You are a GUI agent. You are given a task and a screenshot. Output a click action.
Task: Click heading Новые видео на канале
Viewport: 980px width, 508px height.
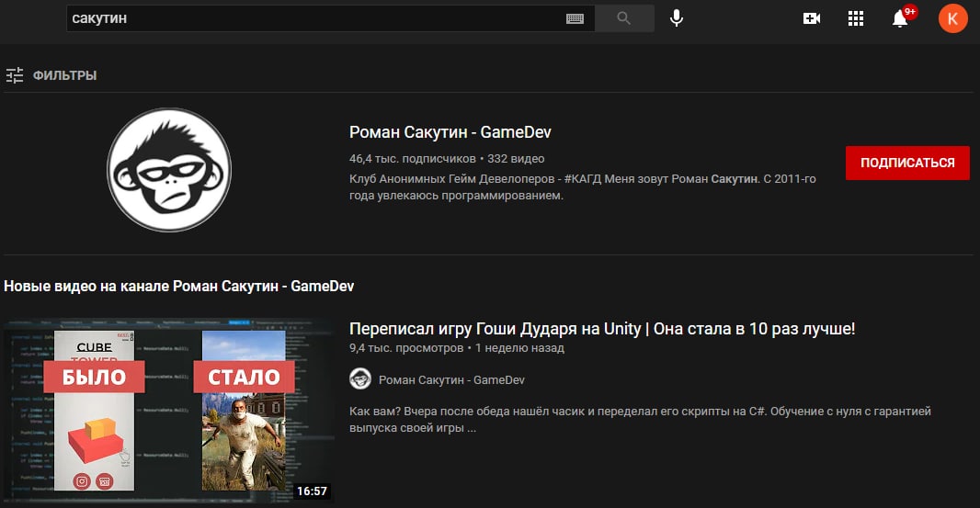click(178, 287)
